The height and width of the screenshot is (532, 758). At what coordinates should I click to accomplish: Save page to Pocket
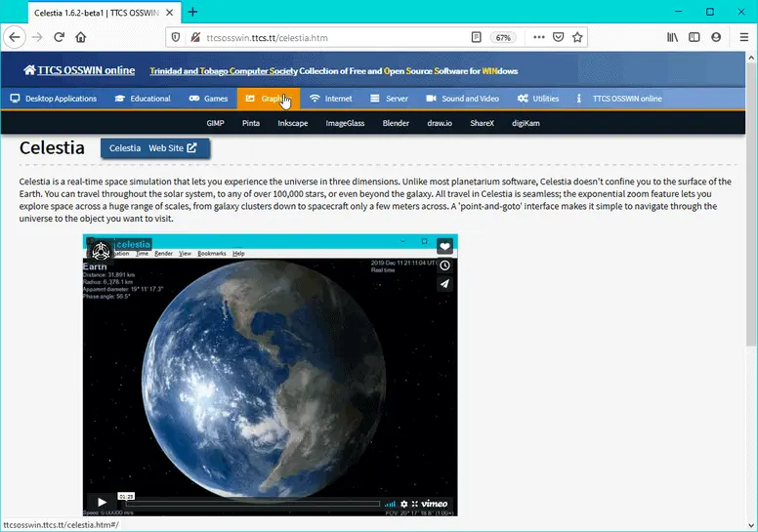[x=559, y=37]
